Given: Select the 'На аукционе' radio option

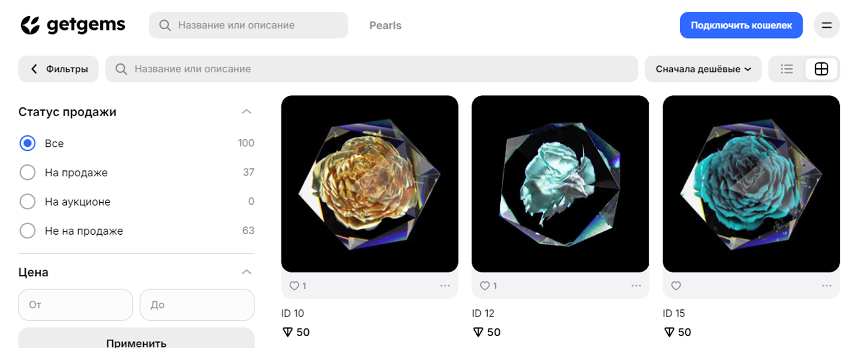Looking at the screenshot, I should 28,202.
